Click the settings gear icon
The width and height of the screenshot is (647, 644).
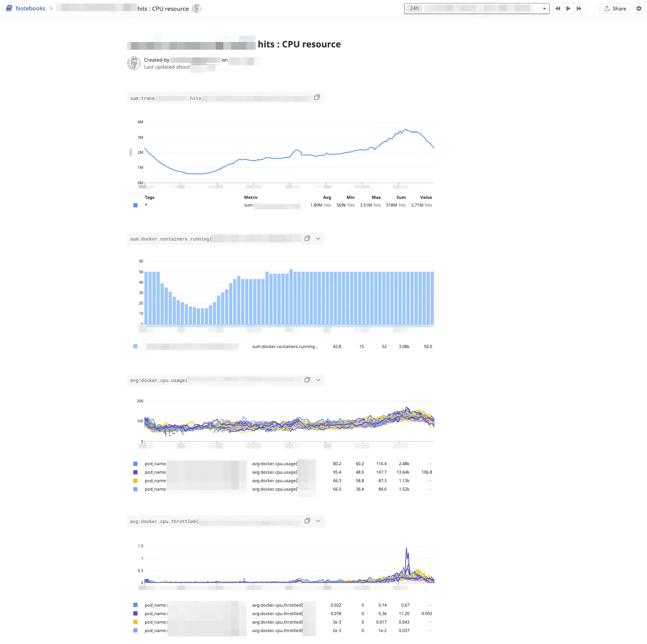pyautogui.click(x=639, y=8)
